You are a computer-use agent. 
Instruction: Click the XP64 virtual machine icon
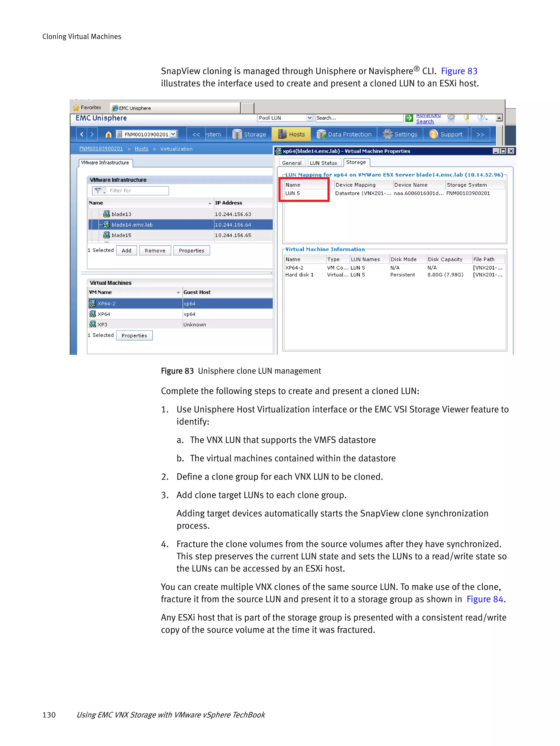click(x=92, y=314)
